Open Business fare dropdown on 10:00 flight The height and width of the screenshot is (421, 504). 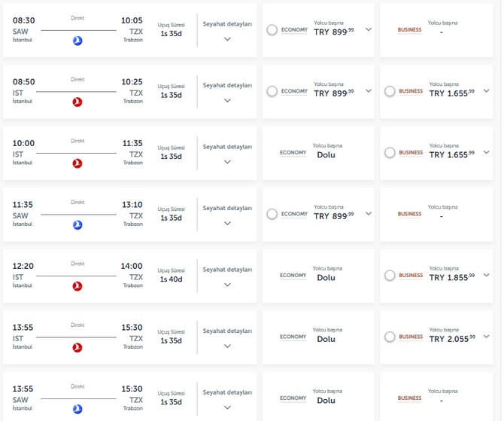tap(486, 153)
